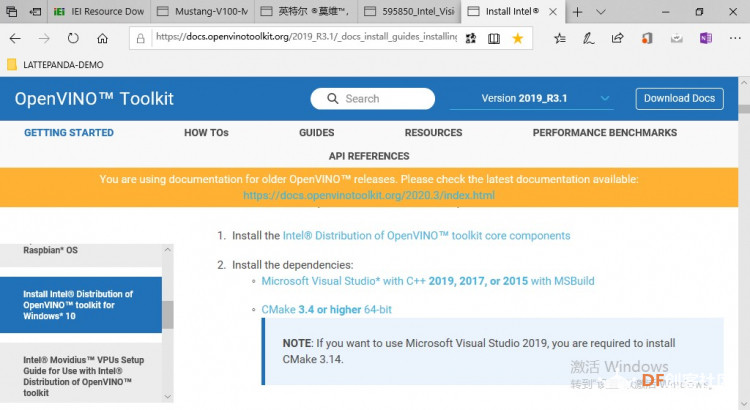Click the set tabs aside icon
This screenshot has width=750, height=410.
(35, 11)
